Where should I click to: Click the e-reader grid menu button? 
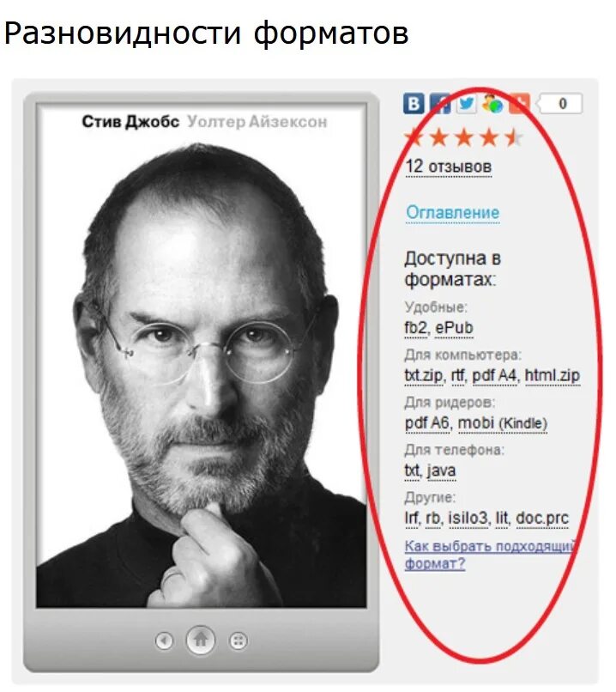tap(239, 640)
